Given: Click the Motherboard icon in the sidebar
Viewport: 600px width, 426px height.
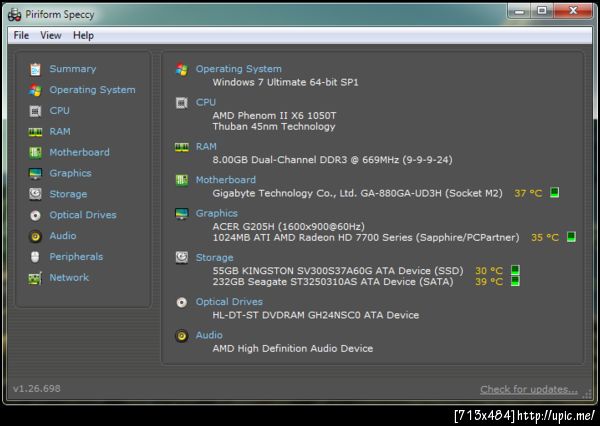Looking at the screenshot, I should [x=35, y=152].
